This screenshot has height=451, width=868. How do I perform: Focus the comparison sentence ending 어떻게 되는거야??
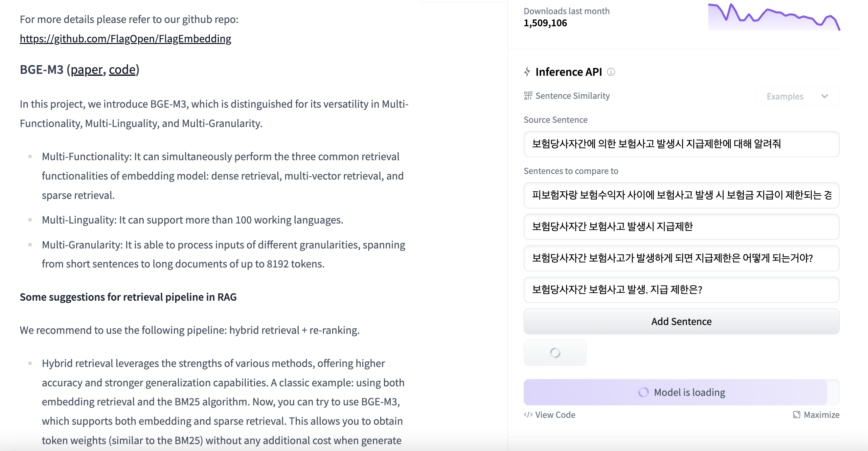(x=681, y=258)
